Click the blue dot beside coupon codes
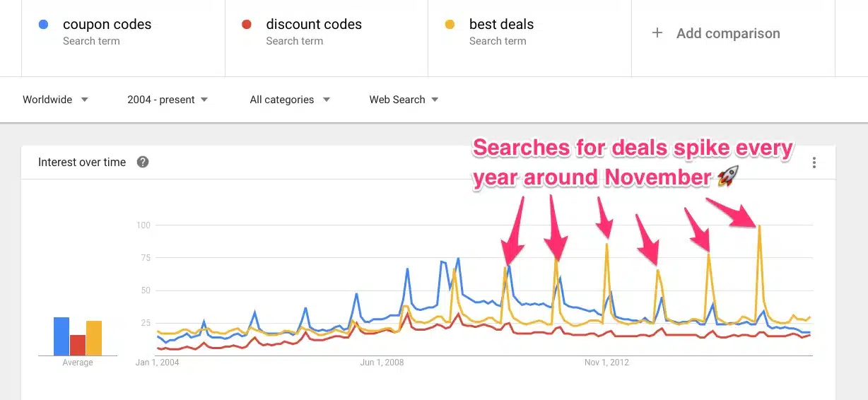Viewport: 868px width, 400px height. 44,24
